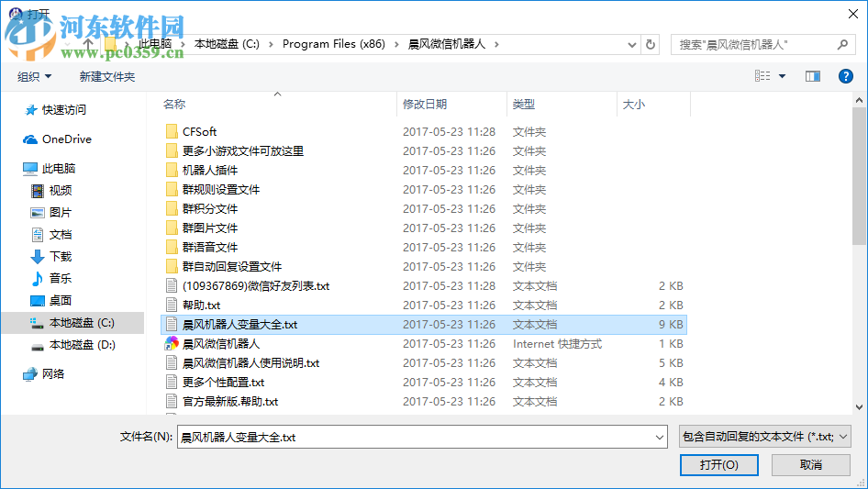Click the 帮助.txt document icon
The image size is (868, 489).
172,305
